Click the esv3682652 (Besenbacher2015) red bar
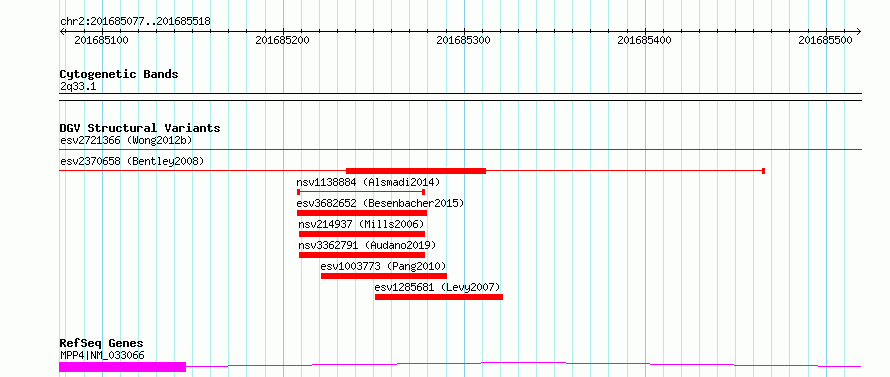The image size is (890, 377). point(362,213)
